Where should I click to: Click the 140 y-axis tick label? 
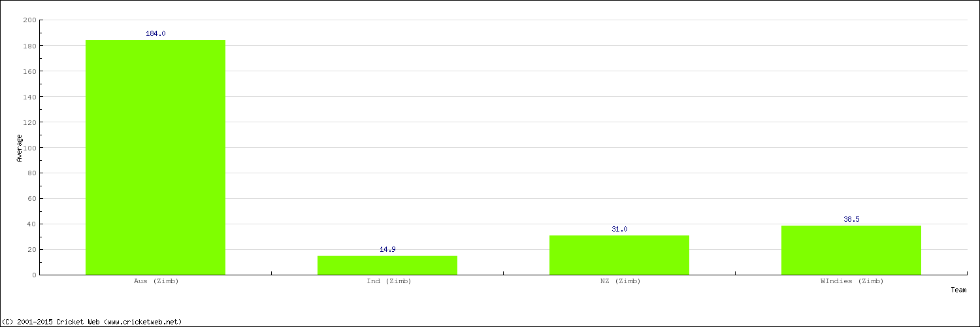pyautogui.click(x=29, y=97)
